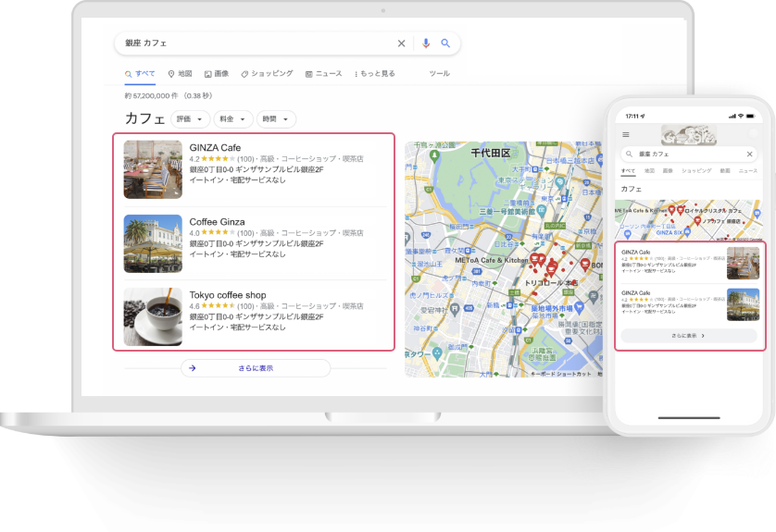The width and height of the screenshot is (776, 532).
Task: Click the 4.6 rating of Tokyo coffee shop
Action: click(x=194, y=306)
